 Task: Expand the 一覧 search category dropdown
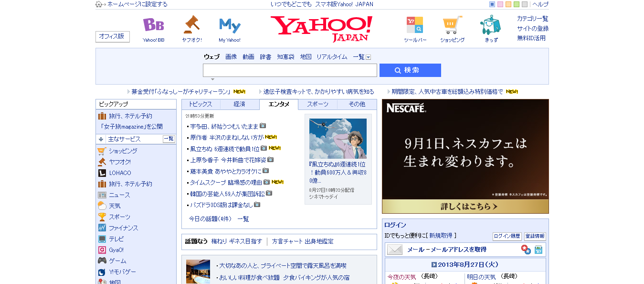pyautogui.click(x=368, y=57)
